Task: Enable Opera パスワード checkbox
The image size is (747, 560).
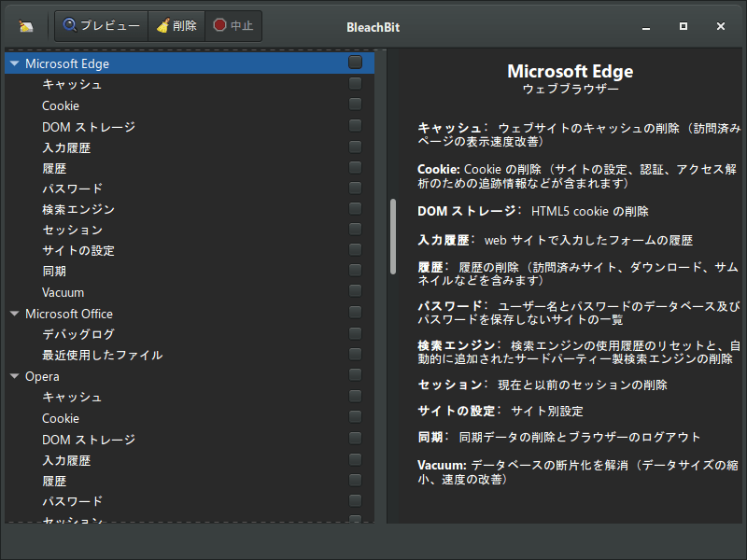Action: tap(355, 500)
